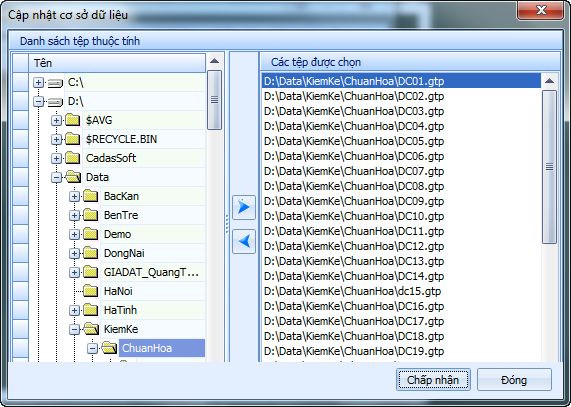Expand the $AVG folder node
This screenshot has height=407, width=571.
(56, 120)
